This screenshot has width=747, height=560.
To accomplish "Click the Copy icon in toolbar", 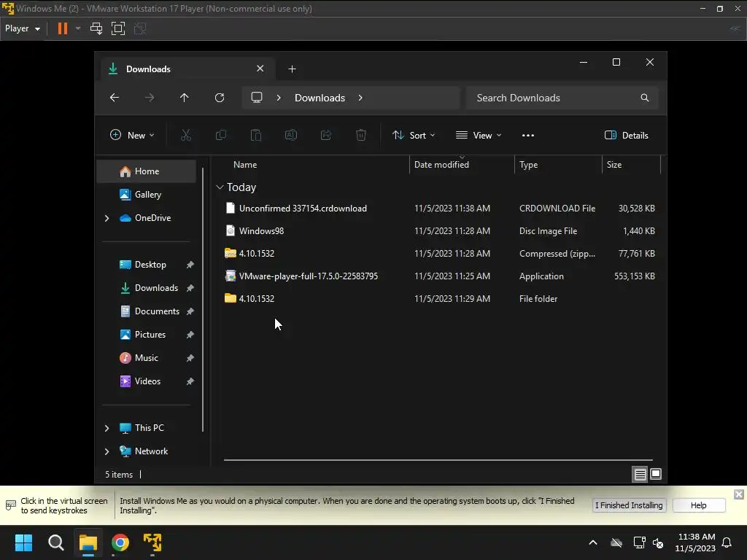I will point(221,135).
